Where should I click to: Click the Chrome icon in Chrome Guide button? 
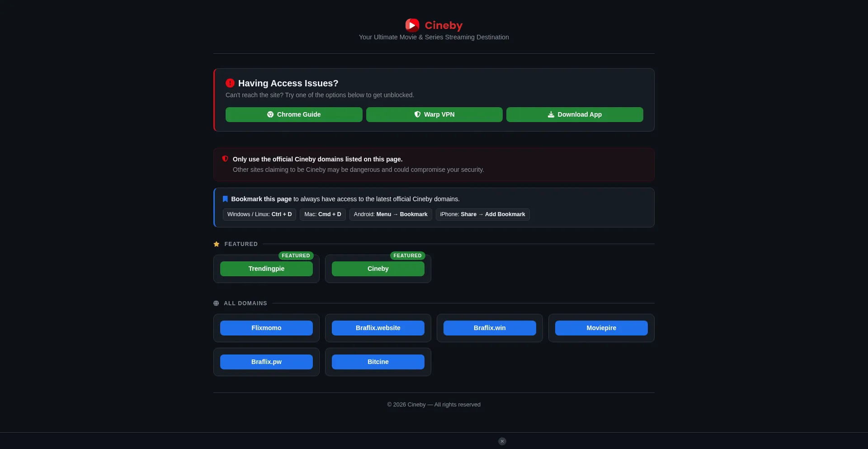(270, 114)
